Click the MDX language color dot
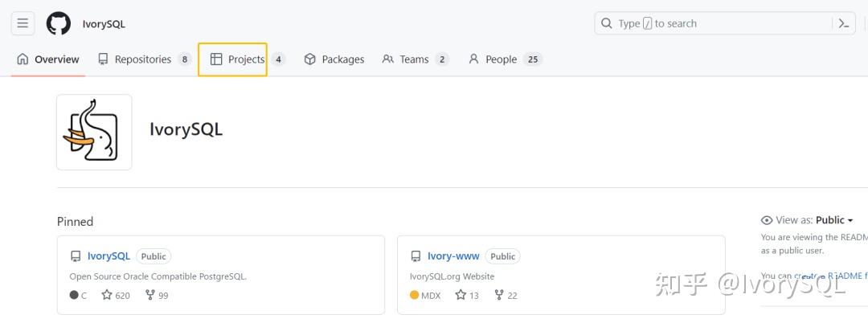 click(x=415, y=295)
